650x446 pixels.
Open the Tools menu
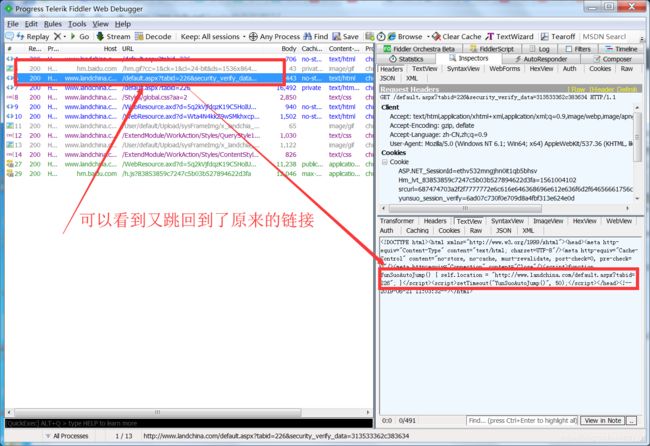(x=77, y=24)
